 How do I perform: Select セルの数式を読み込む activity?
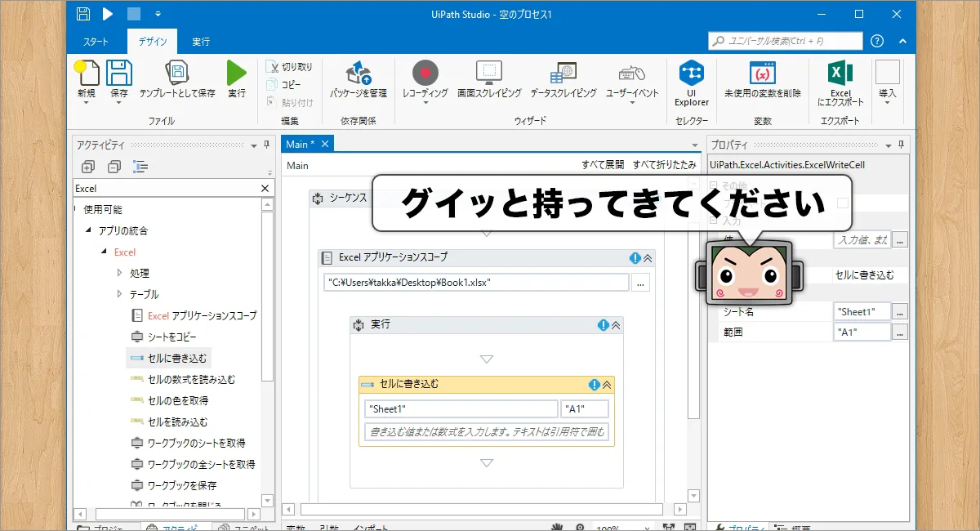coord(183,379)
